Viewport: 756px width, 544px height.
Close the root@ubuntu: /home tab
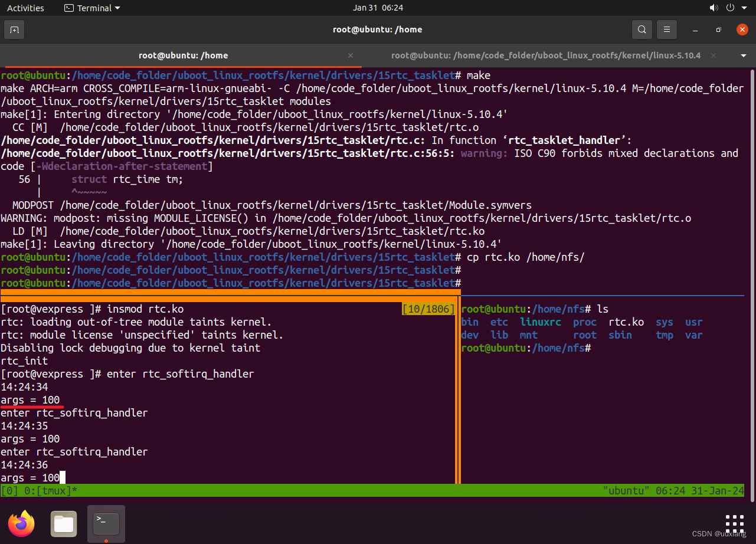[351, 55]
